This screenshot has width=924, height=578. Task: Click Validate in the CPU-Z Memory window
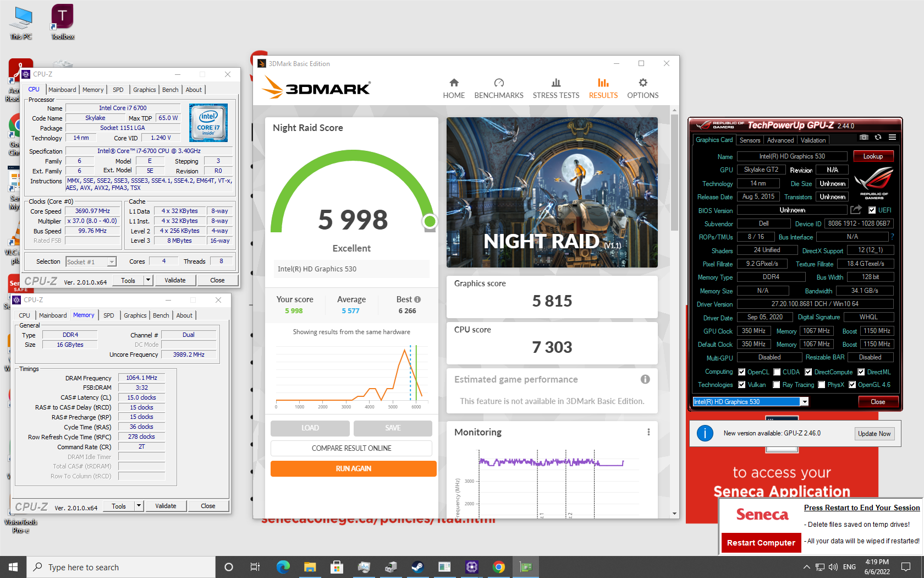tap(166, 506)
